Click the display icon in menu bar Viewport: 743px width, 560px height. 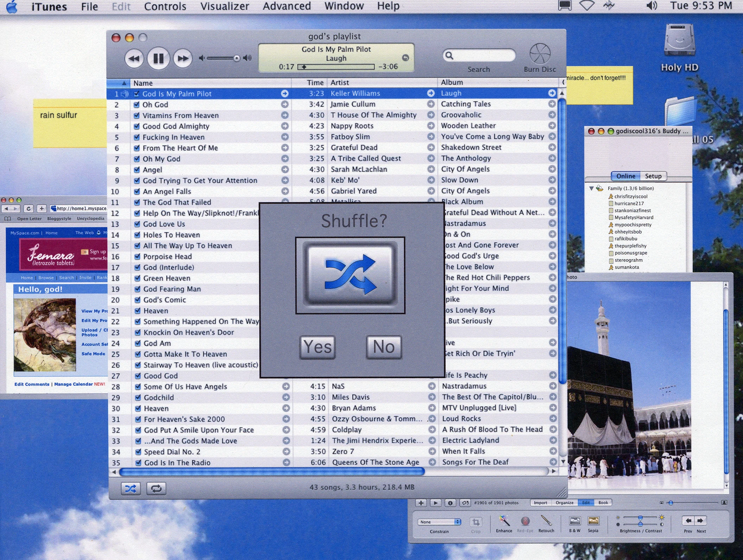[565, 6]
